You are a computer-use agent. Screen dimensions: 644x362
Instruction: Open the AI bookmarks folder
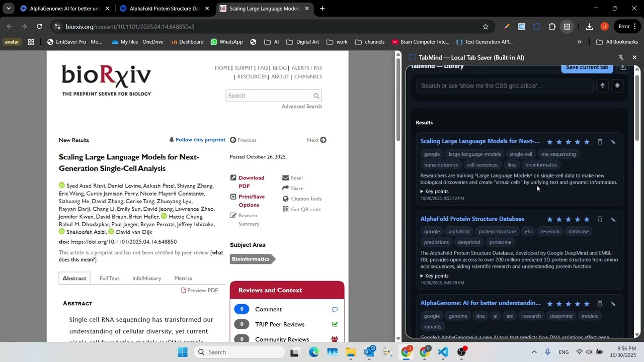pos(271,42)
